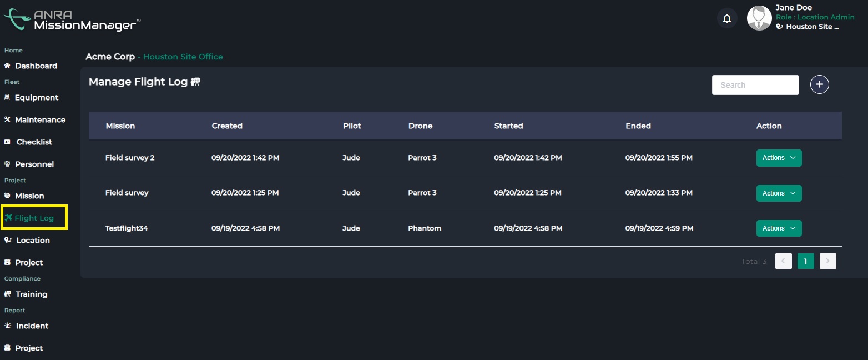Viewport: 868px width, 360px height.
Task: Click the plus button to add a flight log
Action: [819, 84]
